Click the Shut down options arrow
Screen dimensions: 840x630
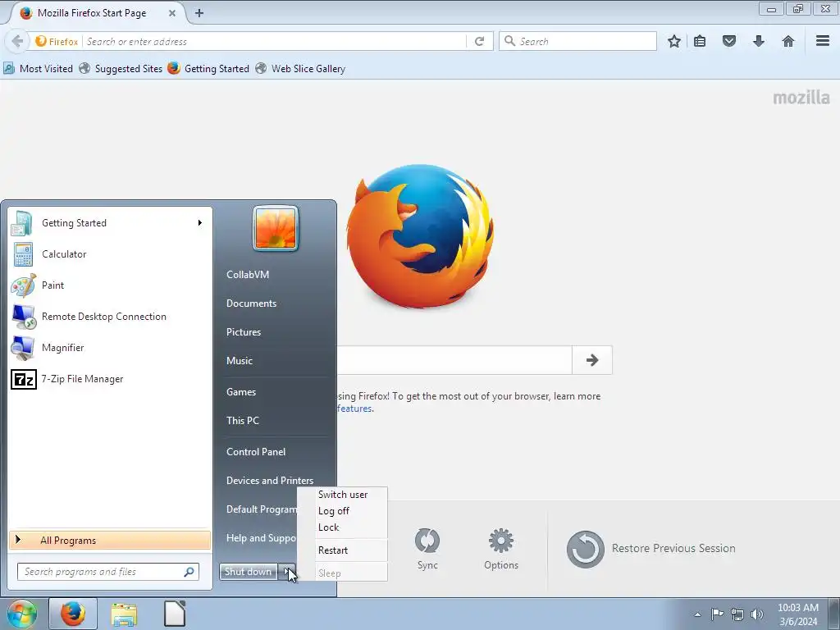click(286, 572)
